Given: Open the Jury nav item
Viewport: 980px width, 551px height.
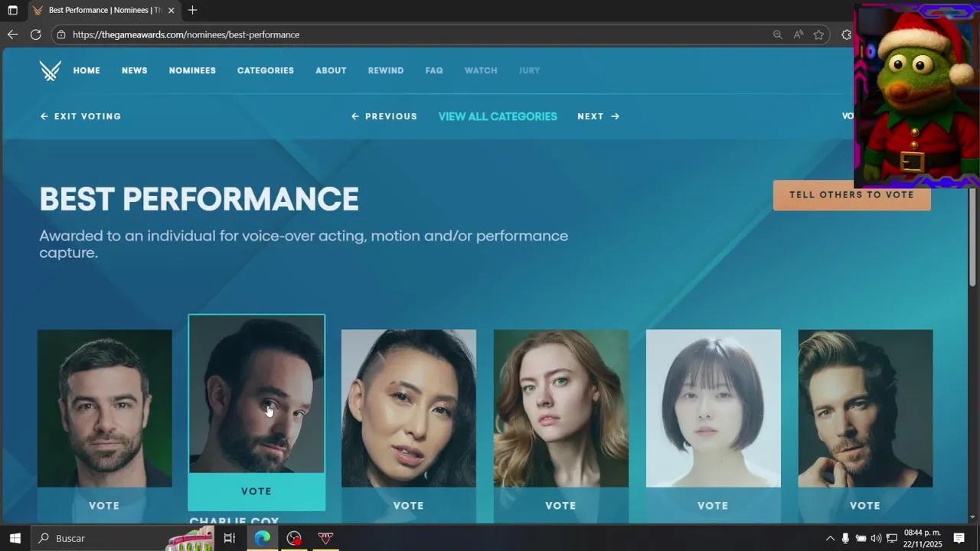Looking at the screenshot, I should [529, 70].
